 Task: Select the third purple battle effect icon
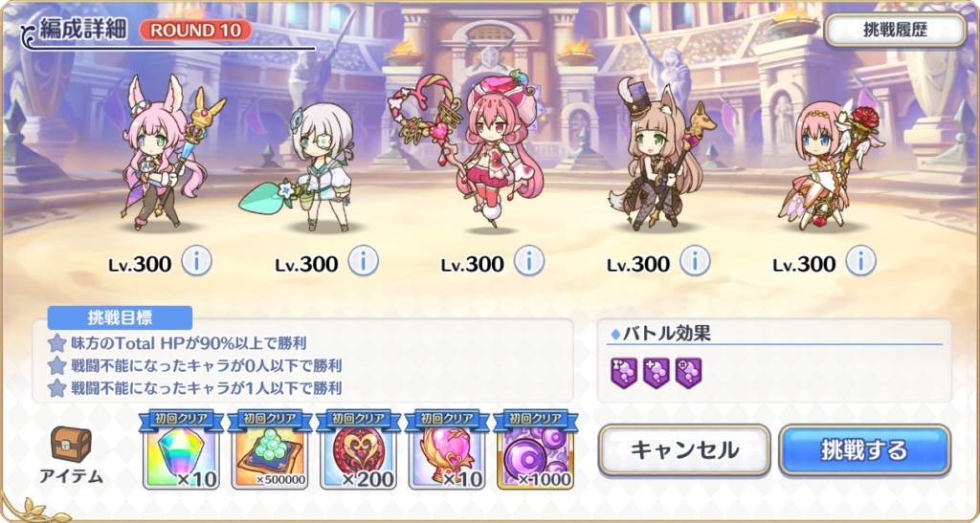pos(689,373)
